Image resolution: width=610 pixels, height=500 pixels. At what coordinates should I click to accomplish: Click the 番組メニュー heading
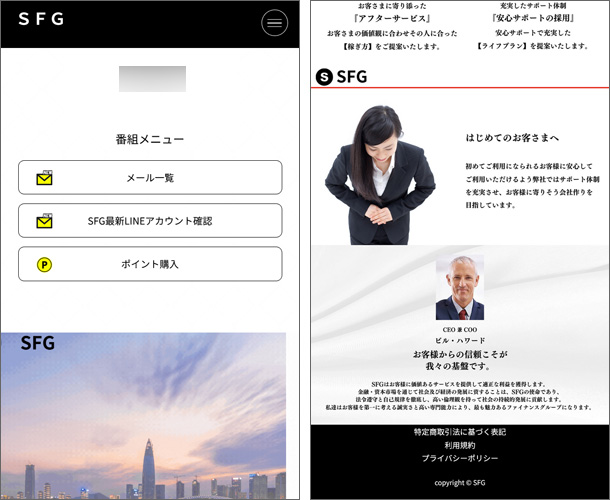coord(150,140)
